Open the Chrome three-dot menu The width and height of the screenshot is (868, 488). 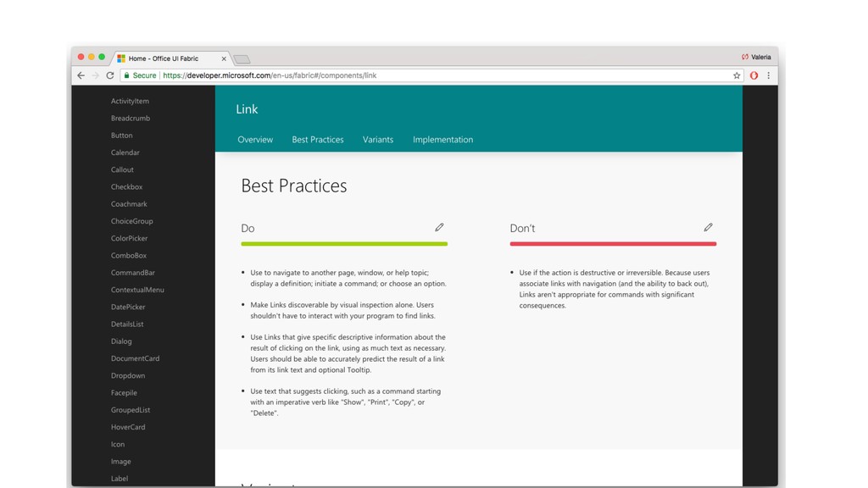click(x=768, y=75)
